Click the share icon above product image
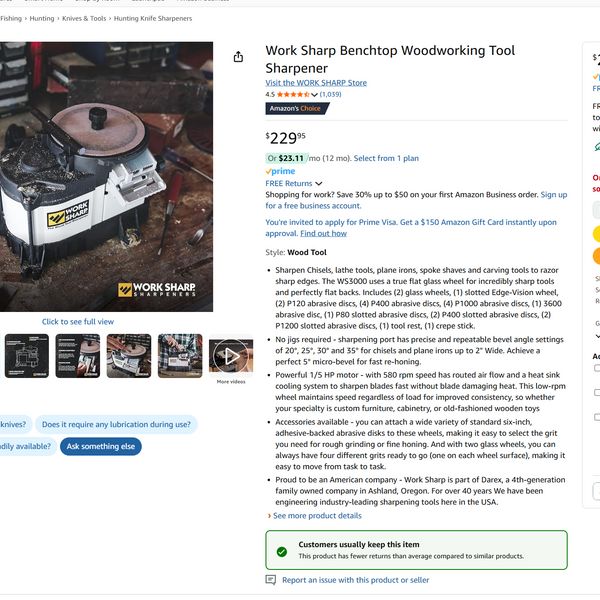The height and width of the screenshot is (600, 600). click(238, 57)
